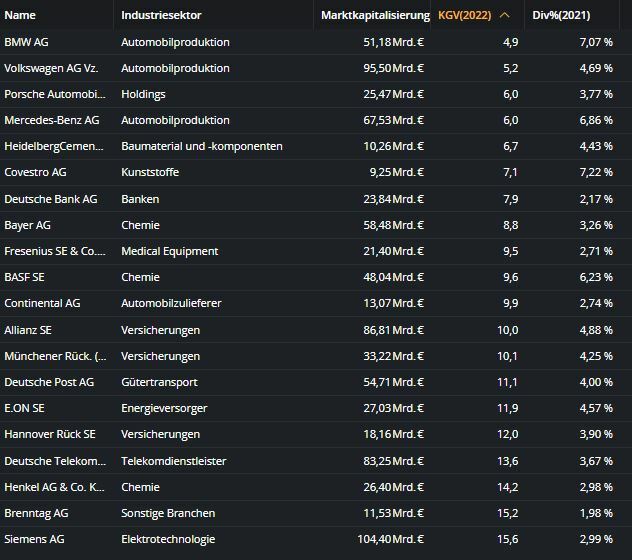
Task: Click 86,81 Mrd. € market cap value
Action: pos(393,330)
